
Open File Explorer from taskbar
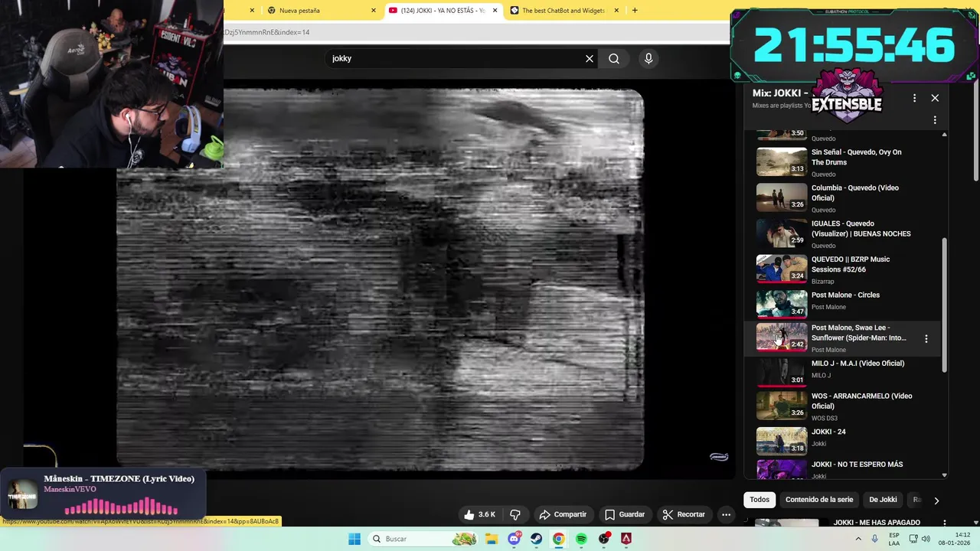(491, 539)
